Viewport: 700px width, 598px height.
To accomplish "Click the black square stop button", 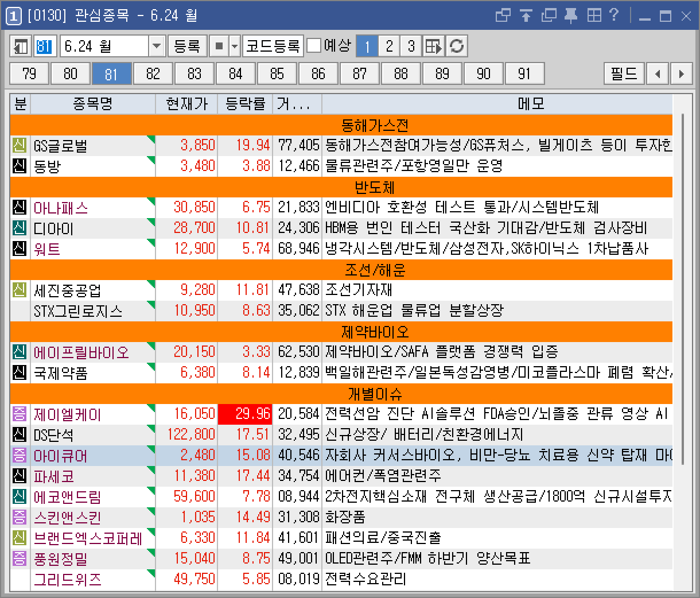I will pos(219,46).
